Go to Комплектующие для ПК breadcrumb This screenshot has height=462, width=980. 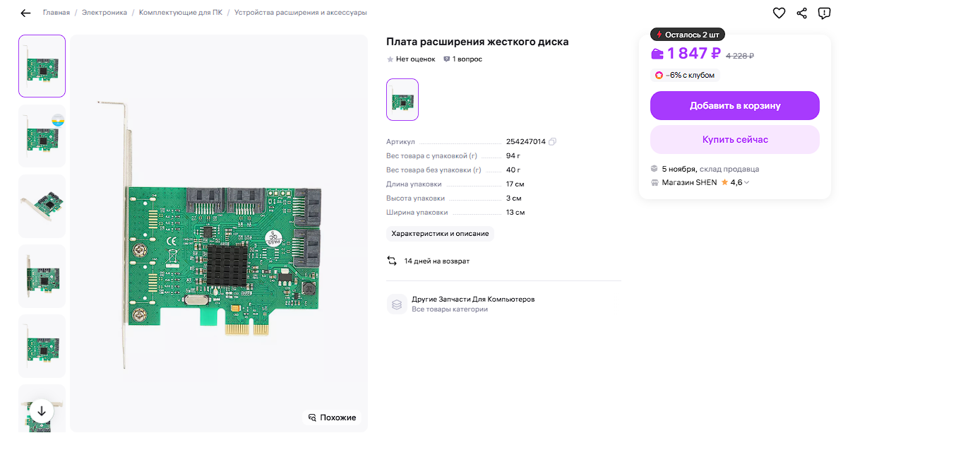tap(181, 13)
